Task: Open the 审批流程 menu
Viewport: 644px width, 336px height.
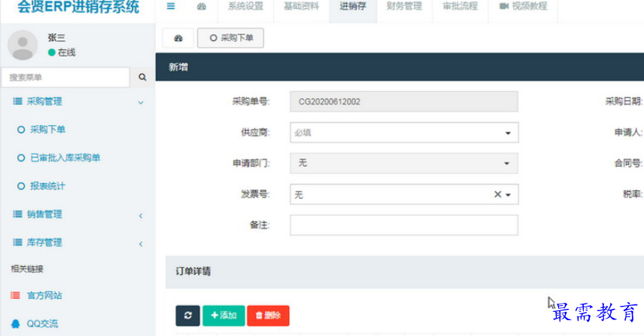Action: coord(460,6)
